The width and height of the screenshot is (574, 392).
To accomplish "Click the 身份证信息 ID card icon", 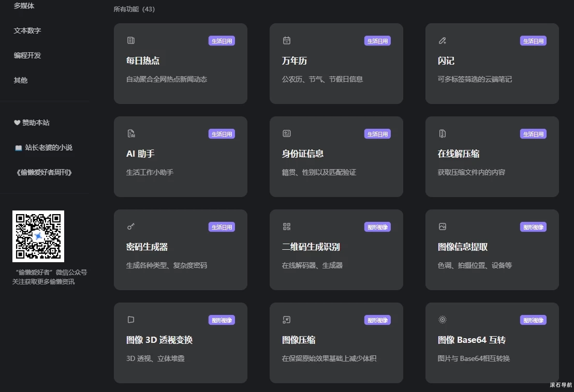I will point(286,133).
